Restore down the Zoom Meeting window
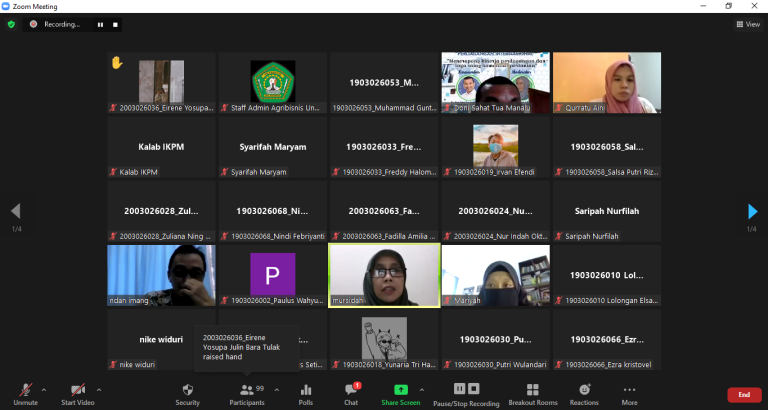 tap(728, 6)
